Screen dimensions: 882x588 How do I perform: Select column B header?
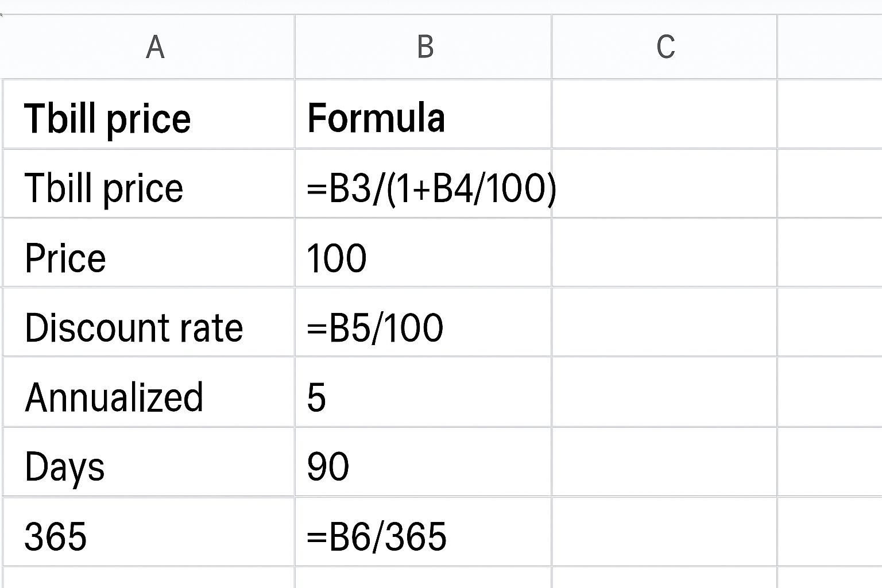coord(424,47)
